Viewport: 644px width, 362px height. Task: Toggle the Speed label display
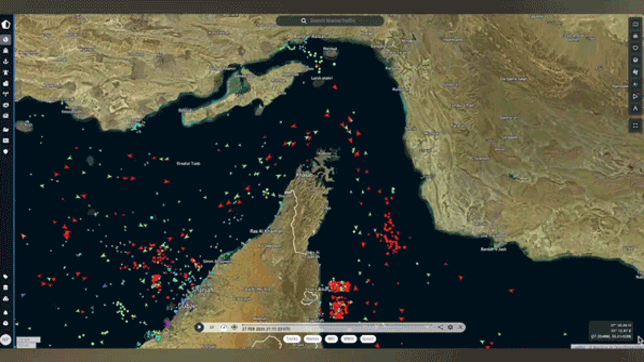coord(367,339)
